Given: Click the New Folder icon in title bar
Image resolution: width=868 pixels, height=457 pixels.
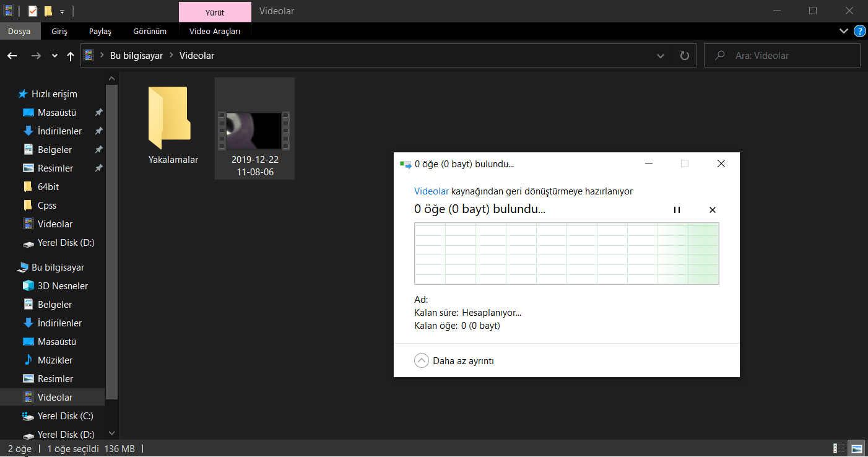Looking at the screenshot, I should [48, 11].
